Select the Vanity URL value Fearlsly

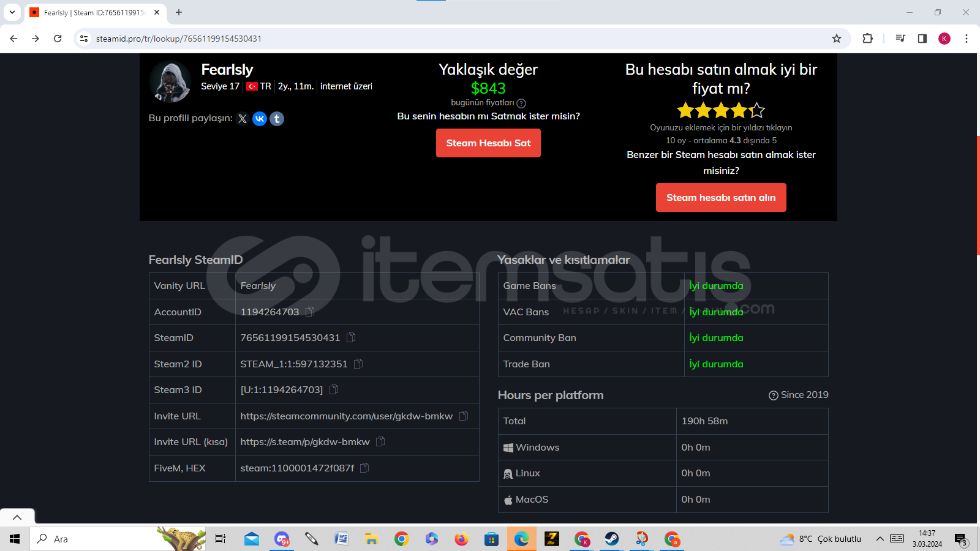(258, 286)
